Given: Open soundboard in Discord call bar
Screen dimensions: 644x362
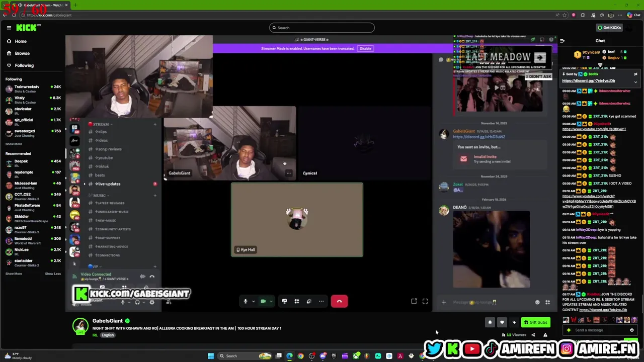Looking at the screenshot, I should 309,301.
